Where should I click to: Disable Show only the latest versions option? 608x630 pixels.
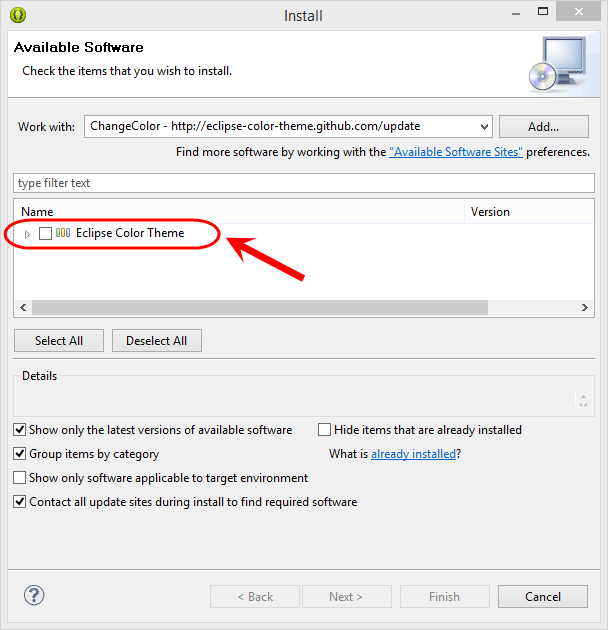click(x=20, y=430)
